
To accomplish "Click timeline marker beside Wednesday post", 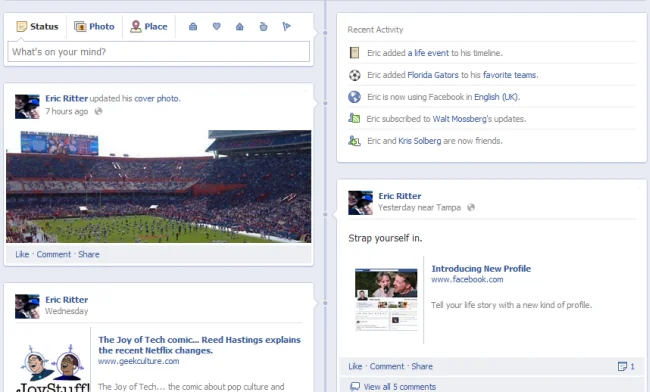I will [325, 303].
